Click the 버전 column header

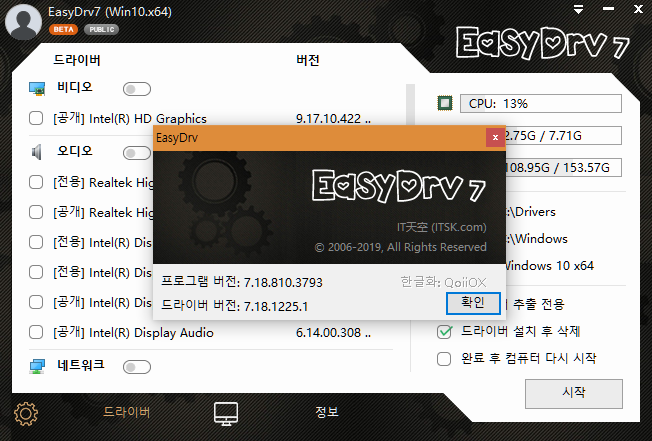point(308,60)
